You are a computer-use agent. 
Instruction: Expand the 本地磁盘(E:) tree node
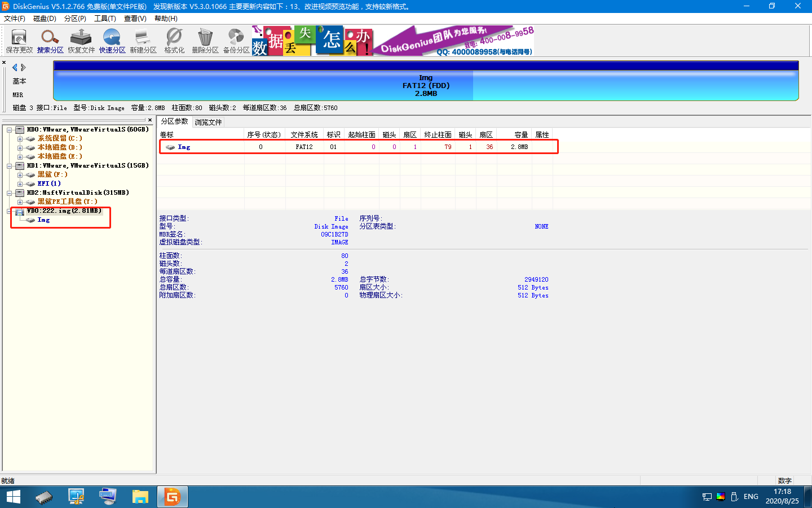(20, 157)
